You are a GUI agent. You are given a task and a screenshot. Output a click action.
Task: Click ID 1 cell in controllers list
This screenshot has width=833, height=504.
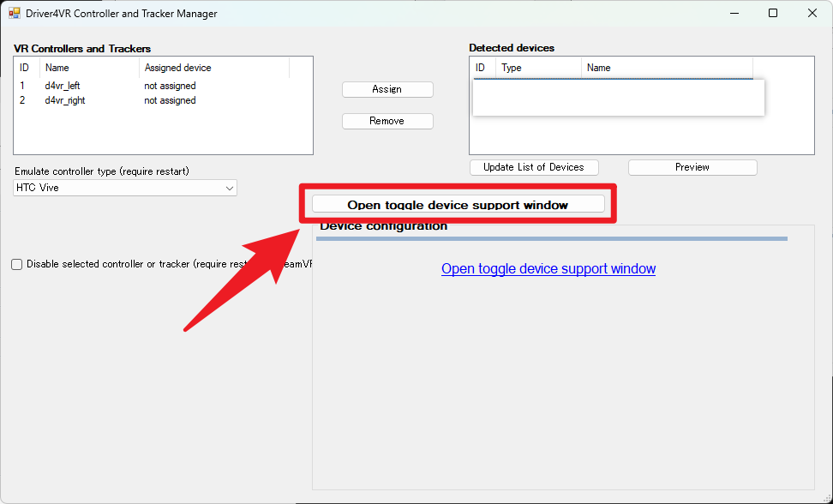22,86
